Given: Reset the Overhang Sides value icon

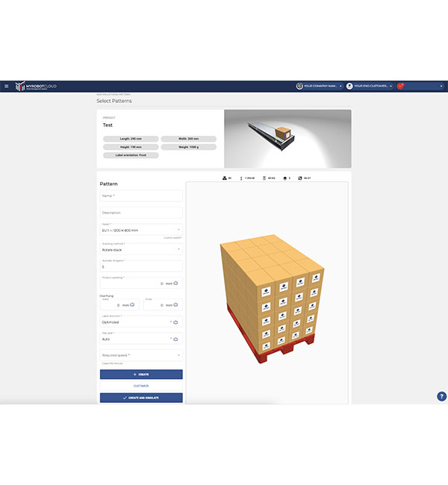Looking at the screenshot, I should click(132, 305).
